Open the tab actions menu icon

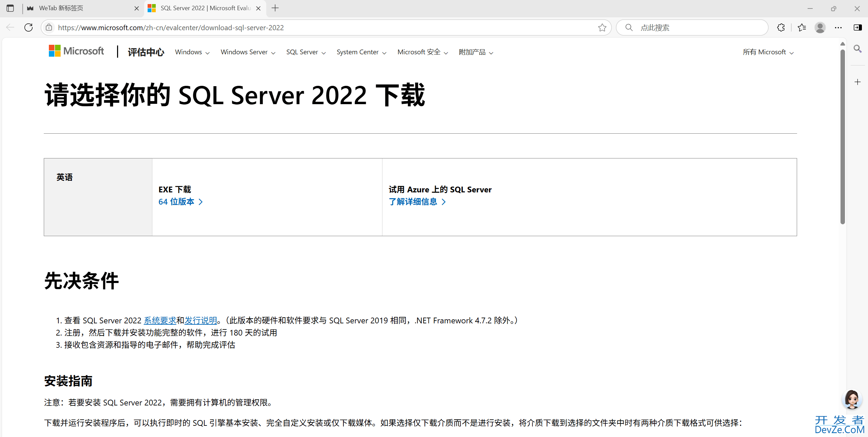tap(10, 8)
